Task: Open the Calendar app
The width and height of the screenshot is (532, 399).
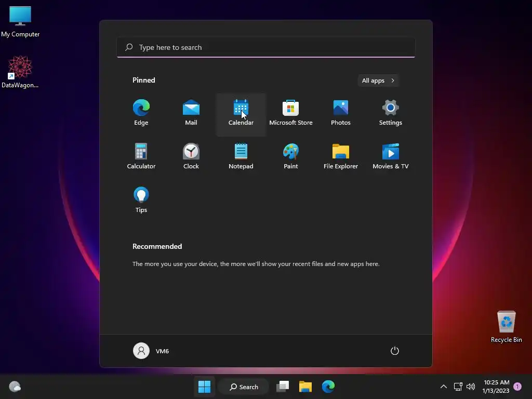Action: (241, 114)
